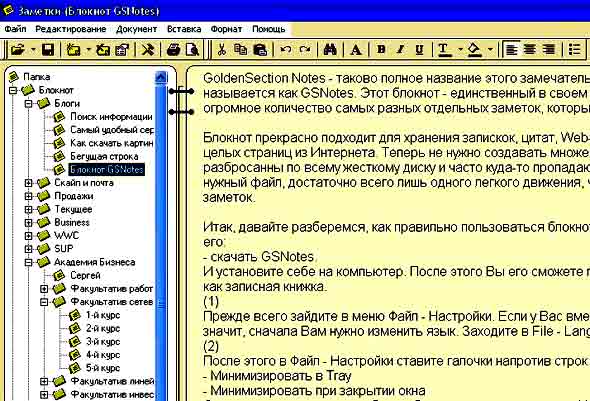Viewport: 590px width, 401px height.
Task: Expand the Business folder
Action: pyautogui.click(x=29, y=223)
